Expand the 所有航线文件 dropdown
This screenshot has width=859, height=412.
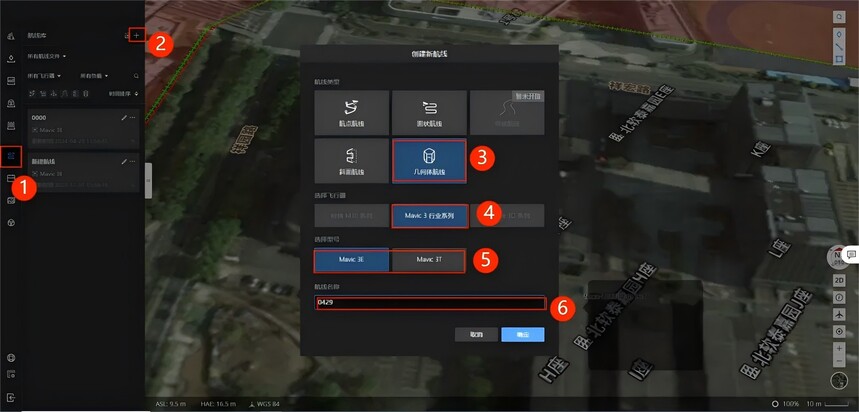click(47, 56)
